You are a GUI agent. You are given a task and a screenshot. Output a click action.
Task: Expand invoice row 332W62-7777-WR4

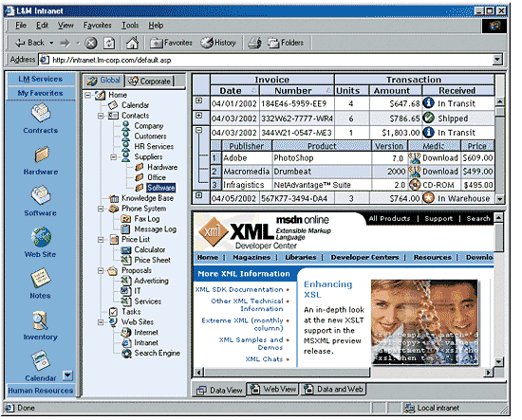tap(198, 116)
